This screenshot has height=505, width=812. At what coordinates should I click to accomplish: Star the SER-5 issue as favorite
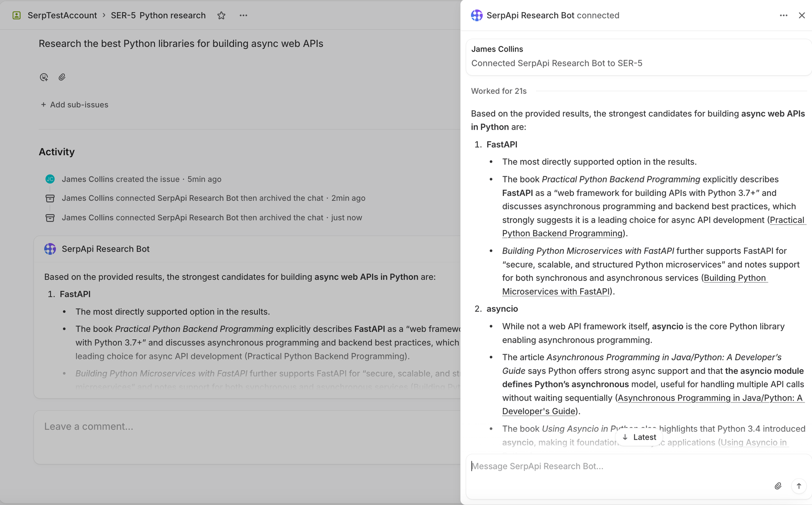coord(221,15)
